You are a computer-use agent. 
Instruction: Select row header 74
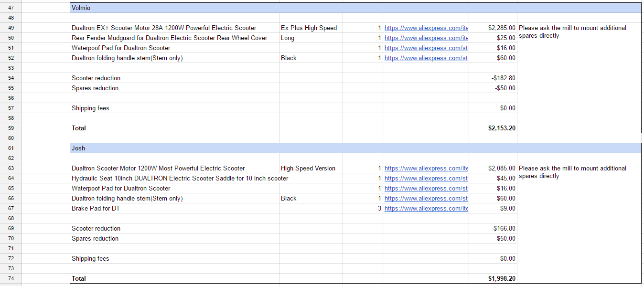(11, 278)
